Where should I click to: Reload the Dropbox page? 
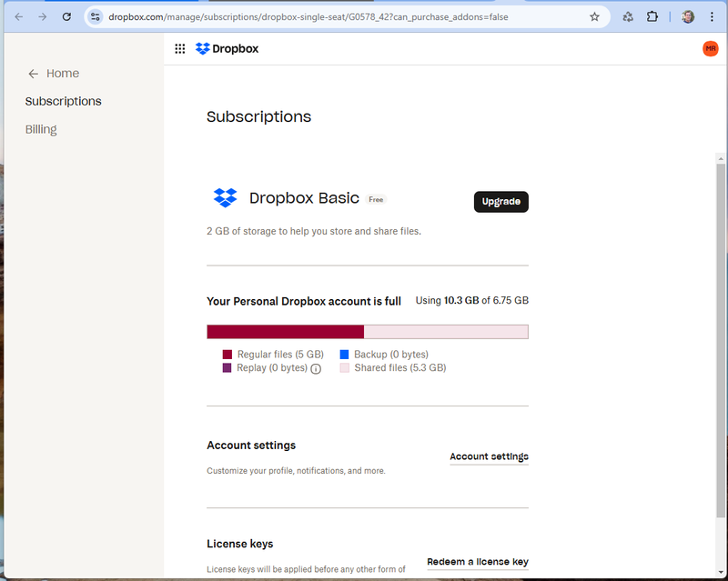pyautogui.click(x=66, y=16)
